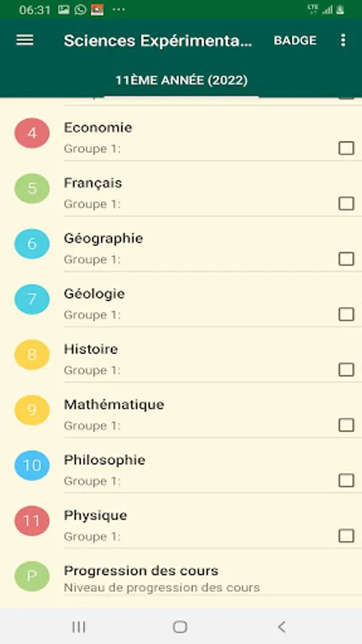Select the 11ÈME ANNÉE (2022) tab

point(181,80)
